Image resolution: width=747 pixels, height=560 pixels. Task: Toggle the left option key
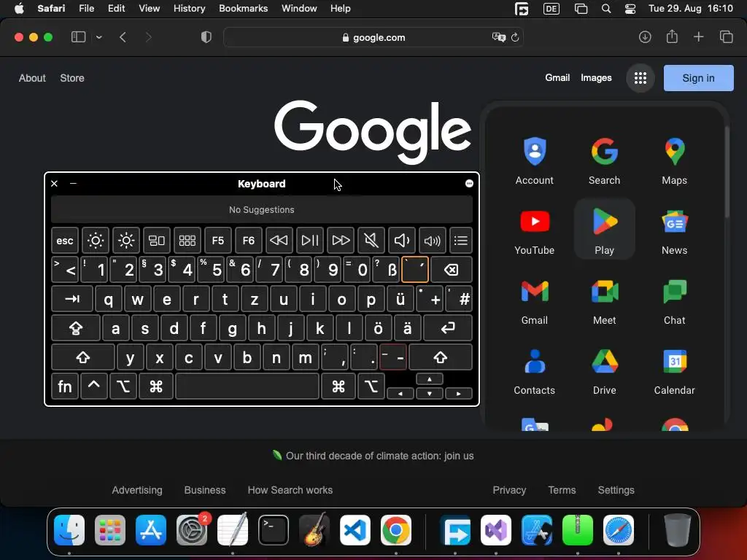[x=123, y=386]
